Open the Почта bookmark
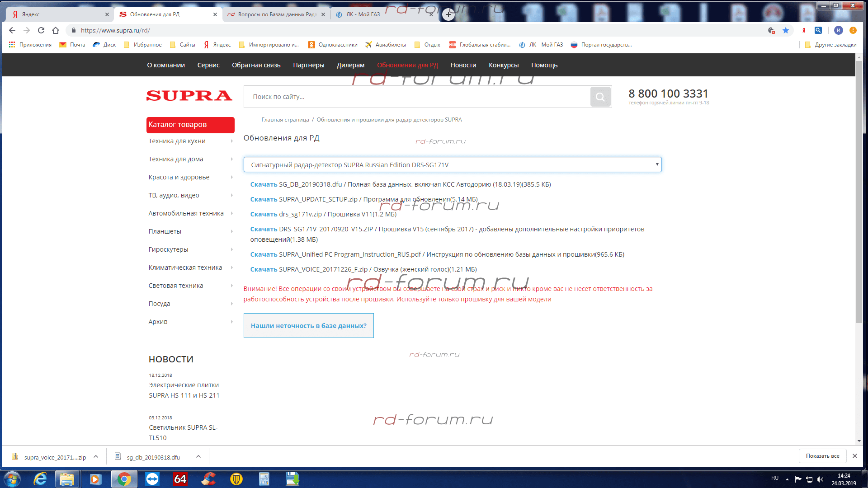 [x=72, y=45]
